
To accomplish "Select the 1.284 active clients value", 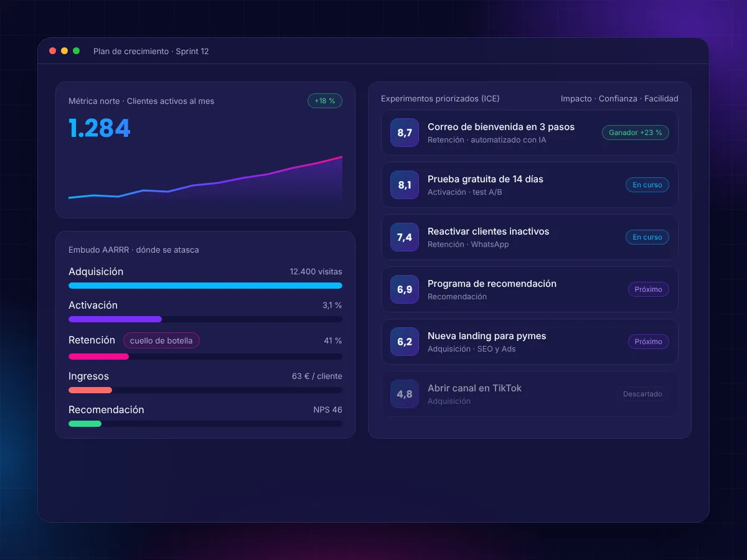I will click(100, 128).
